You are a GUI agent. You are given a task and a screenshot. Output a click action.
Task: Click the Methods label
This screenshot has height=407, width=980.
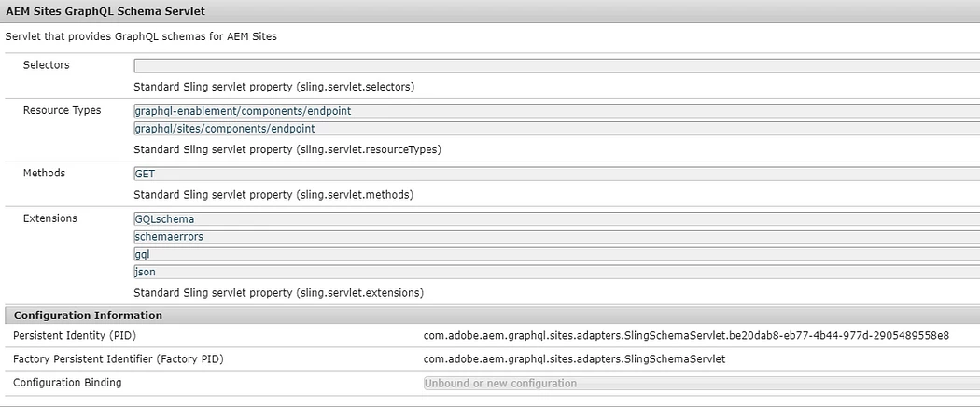[44, 174]
